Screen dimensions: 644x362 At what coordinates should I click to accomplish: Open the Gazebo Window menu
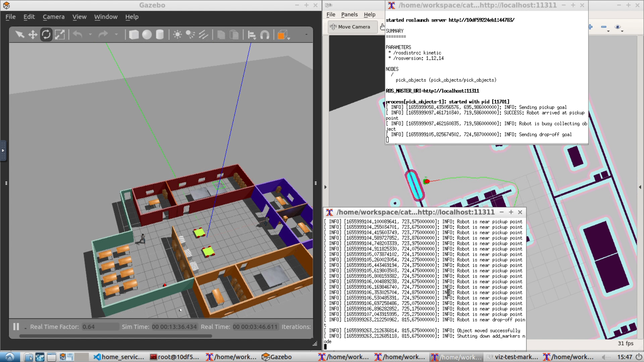click(x=106, y=17)
